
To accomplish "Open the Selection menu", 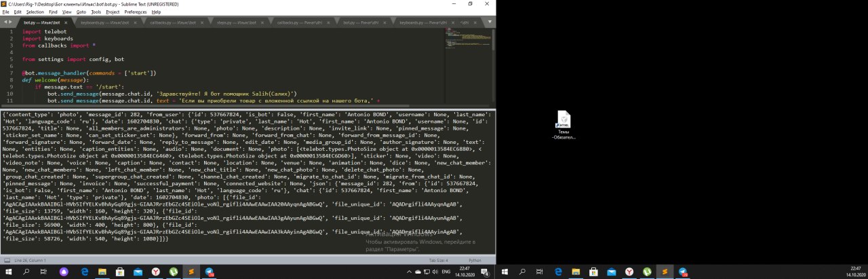I will (35, 12).
